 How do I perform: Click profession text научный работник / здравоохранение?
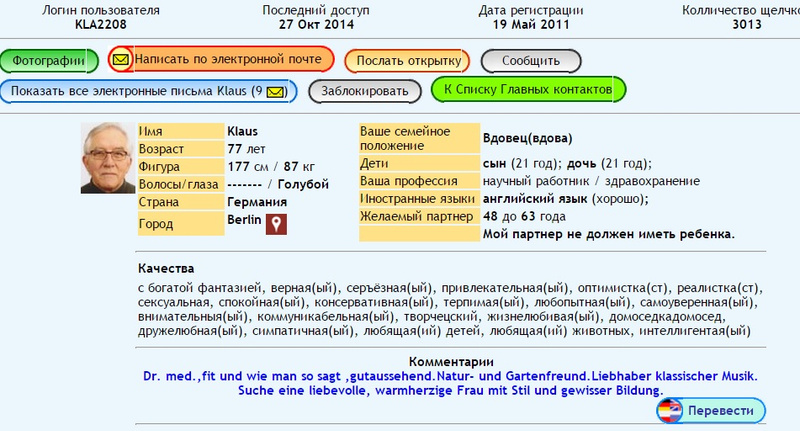click(591, 181)
